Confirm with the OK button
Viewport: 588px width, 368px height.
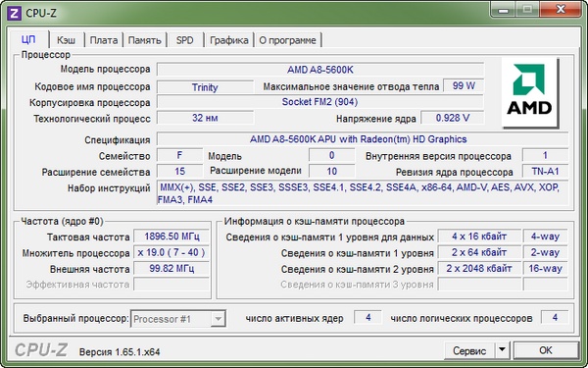pos(545,350)
